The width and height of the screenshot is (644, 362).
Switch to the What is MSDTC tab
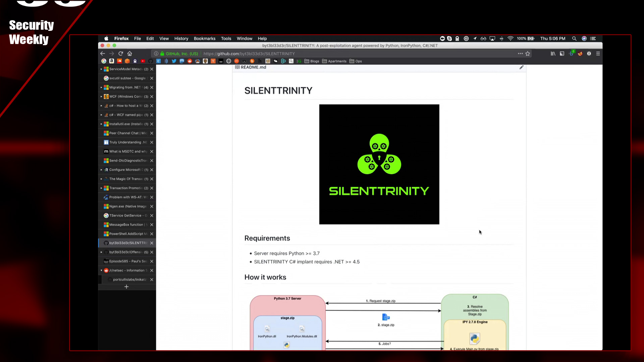[127, 152]
